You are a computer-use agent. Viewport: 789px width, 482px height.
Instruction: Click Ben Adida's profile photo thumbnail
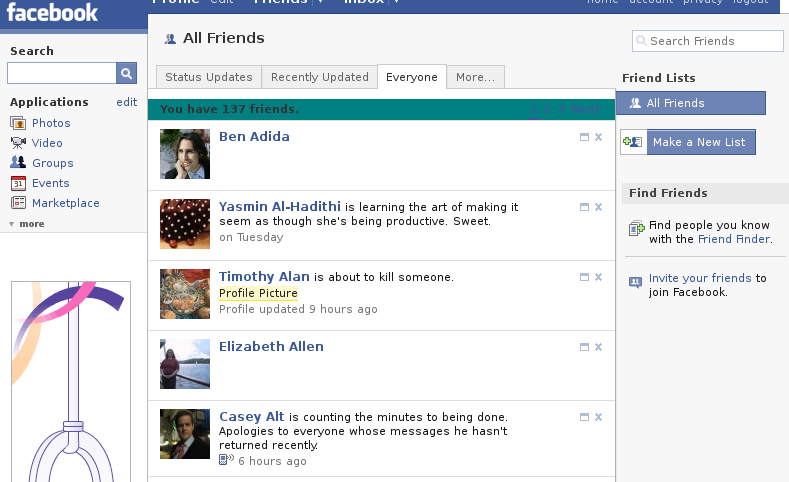coord(185,154)
